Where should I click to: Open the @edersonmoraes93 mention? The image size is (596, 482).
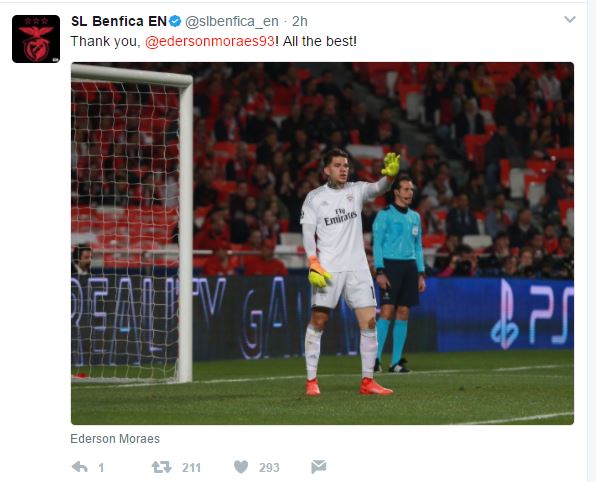coord(210,41)
